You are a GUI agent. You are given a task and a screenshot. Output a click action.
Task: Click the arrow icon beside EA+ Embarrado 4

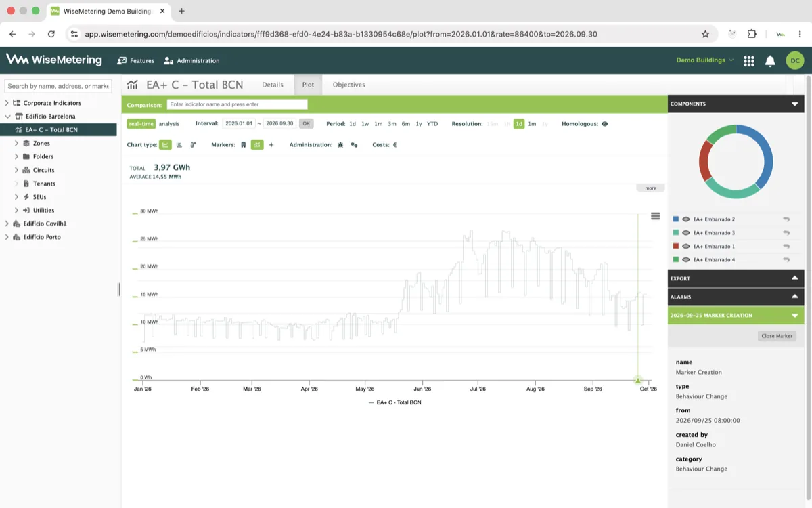786,260
